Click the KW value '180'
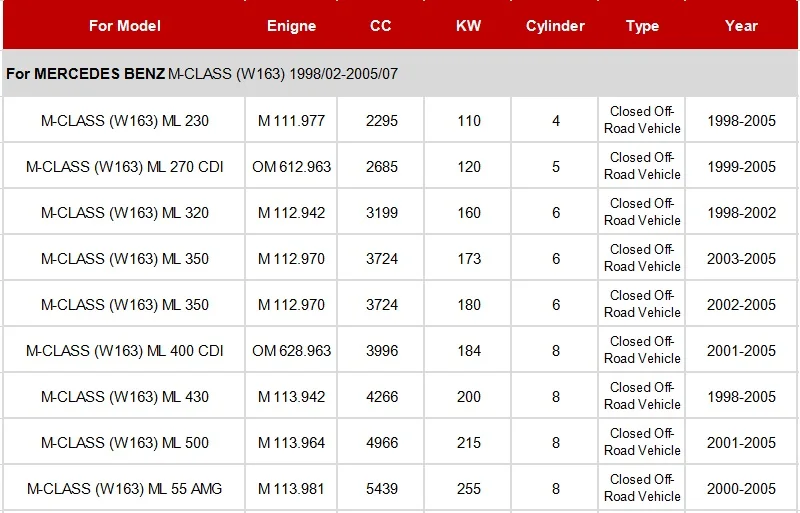 [x=469, y=304]
